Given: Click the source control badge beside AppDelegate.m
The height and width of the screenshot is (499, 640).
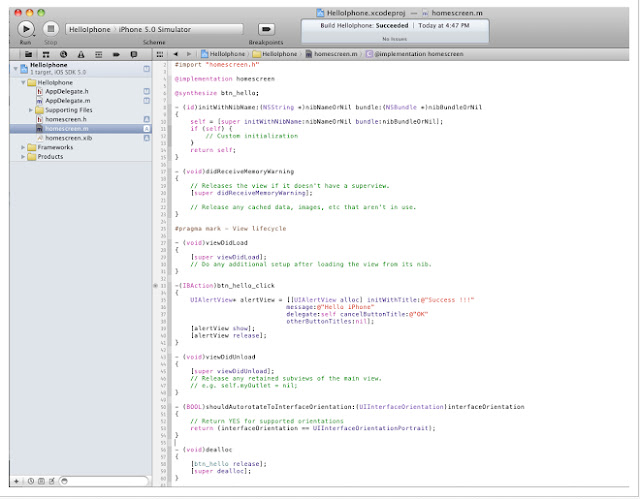Looking at the screenshot, I should (147, 101).
